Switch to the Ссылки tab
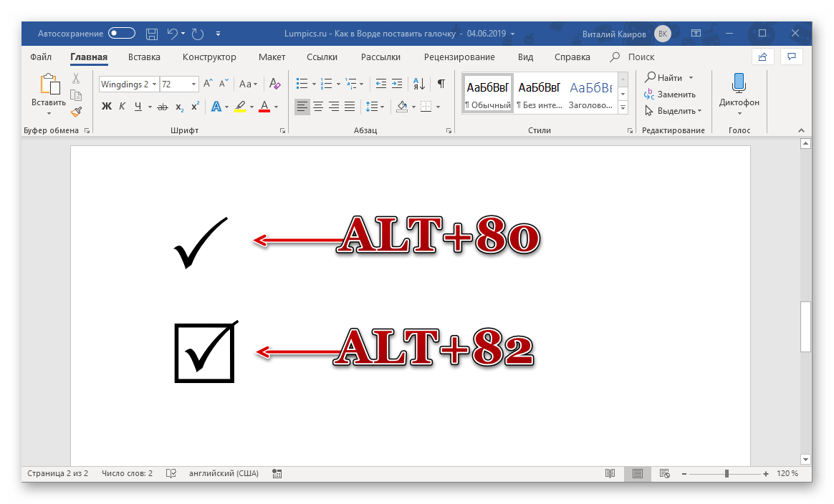 322,57
